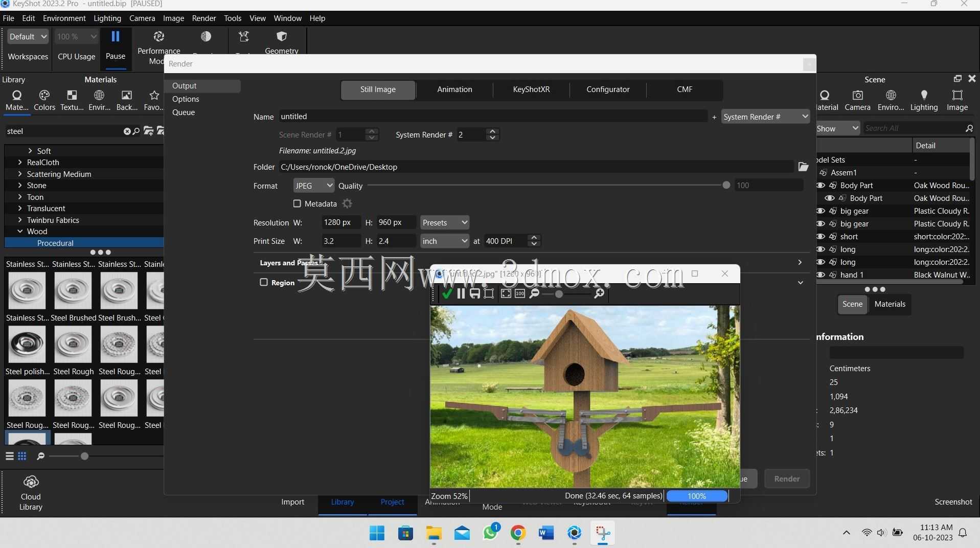
Task: Switch to the Animation render tab
Action: point(454,89)
